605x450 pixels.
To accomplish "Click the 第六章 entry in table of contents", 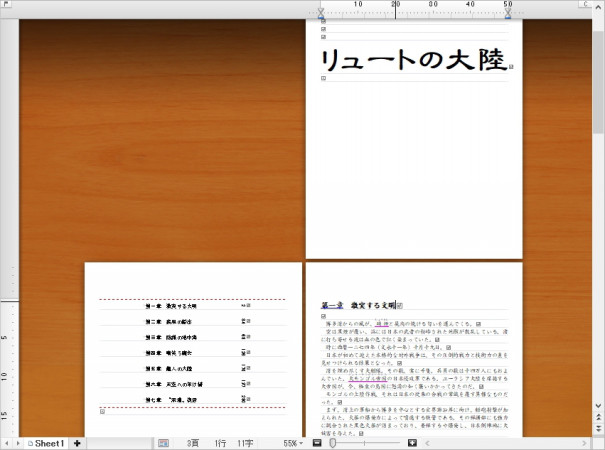I will coord(174,384).
